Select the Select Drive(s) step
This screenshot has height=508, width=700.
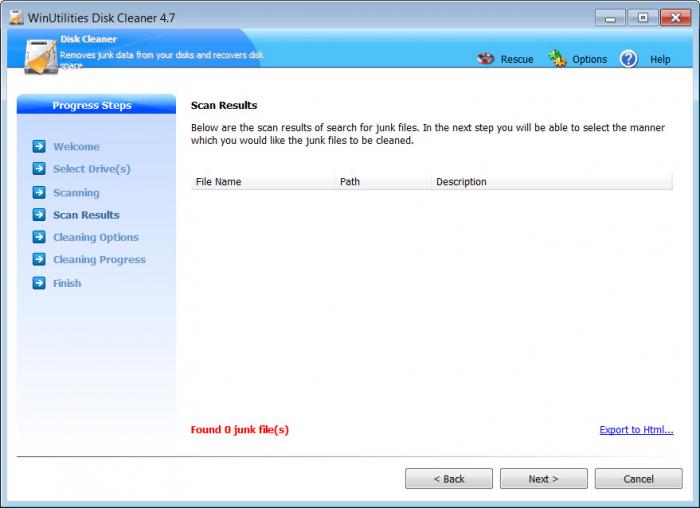pyautogui.click(x=92, y=169)
